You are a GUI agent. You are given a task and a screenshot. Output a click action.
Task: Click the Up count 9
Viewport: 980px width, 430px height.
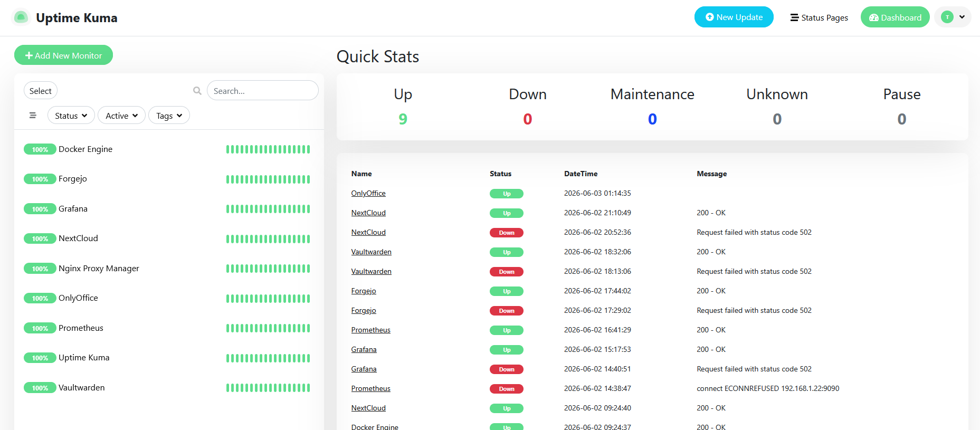pyautogui.click(x=403, y=119)
